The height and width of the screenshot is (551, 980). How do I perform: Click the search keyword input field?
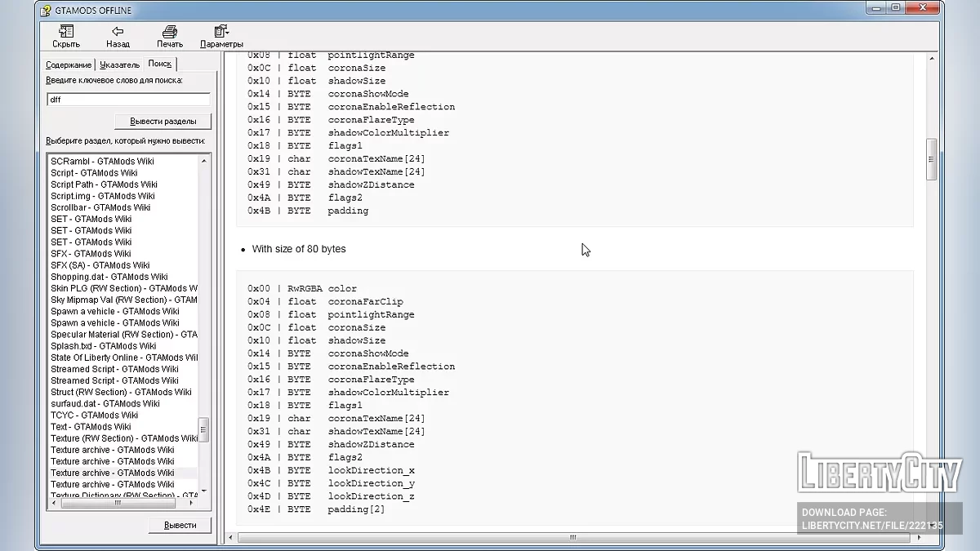(x=128, y=100)
